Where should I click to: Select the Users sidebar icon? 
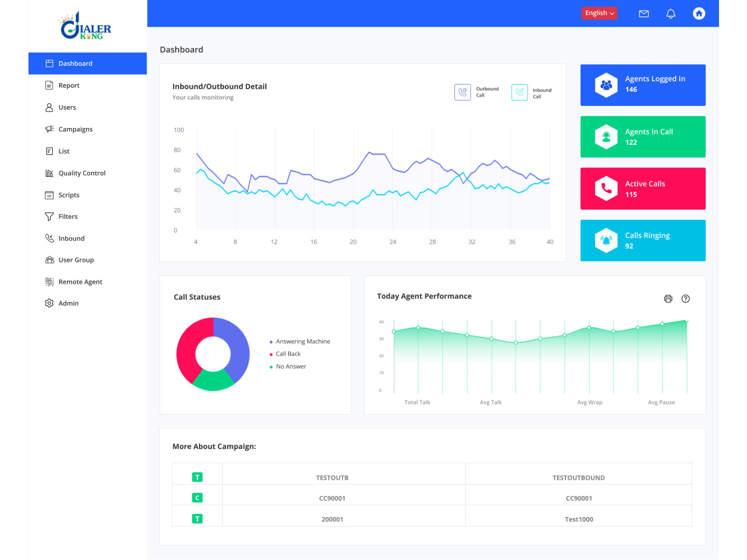point(49,107)
